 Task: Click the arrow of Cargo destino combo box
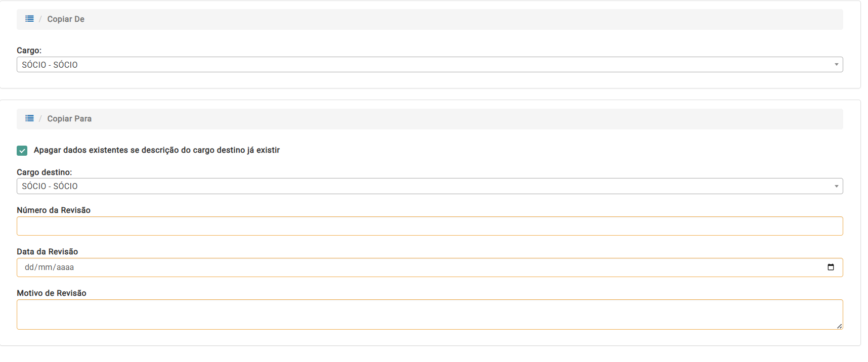(836, 186)
